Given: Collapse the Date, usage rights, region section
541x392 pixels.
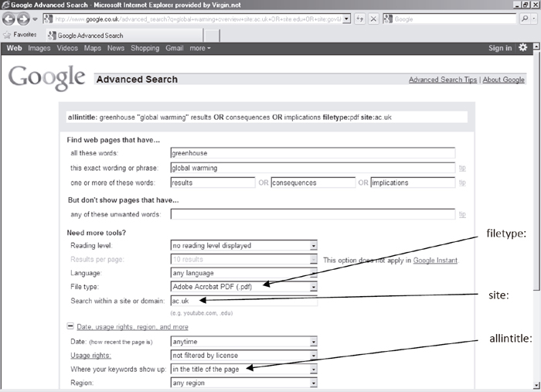Looking at the screenshot, I should [70, 327].
